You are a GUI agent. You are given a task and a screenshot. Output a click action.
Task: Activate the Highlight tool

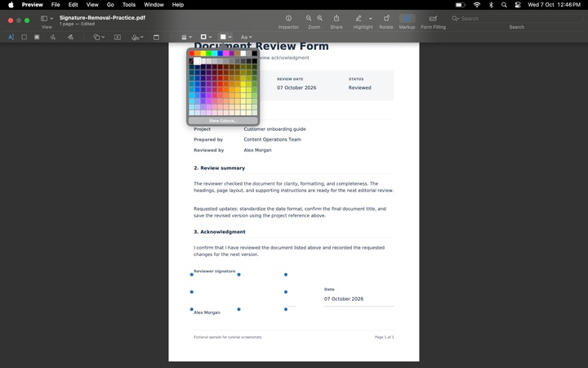[x=359, y=18]
